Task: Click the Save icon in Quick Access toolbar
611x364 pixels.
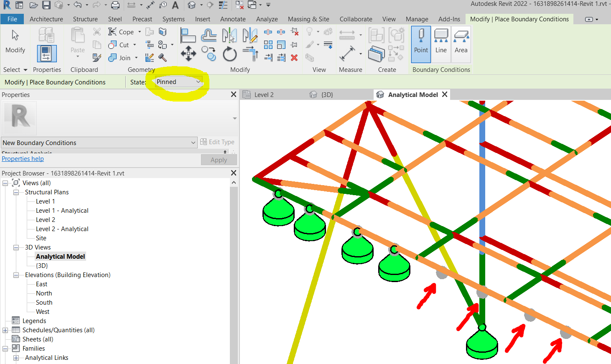Action: [x=46, y=5]
